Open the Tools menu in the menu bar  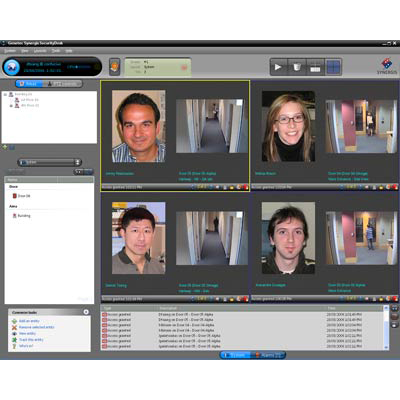[x=56, y=51]
